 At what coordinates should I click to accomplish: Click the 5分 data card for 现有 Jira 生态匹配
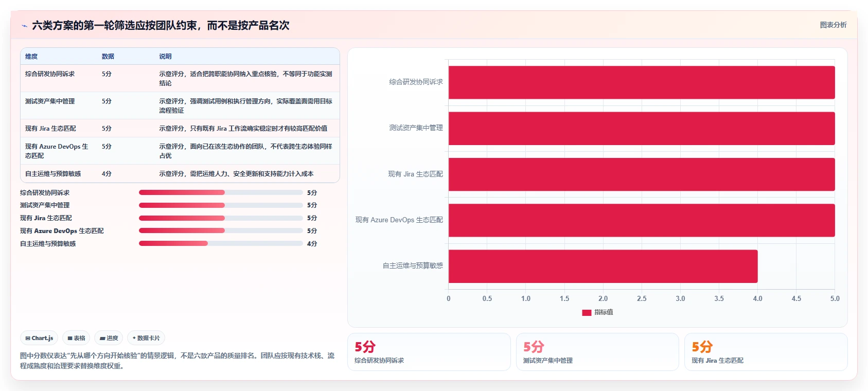click(x=766, y=352)
